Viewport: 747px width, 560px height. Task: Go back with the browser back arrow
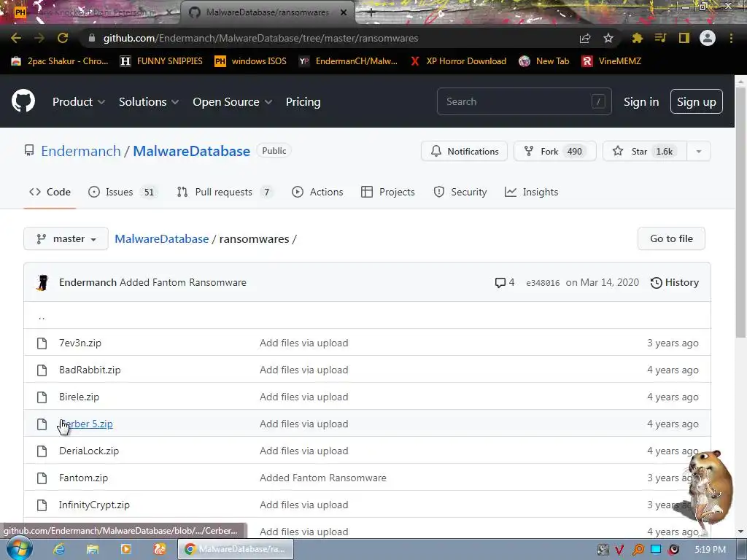pos(16,38)
